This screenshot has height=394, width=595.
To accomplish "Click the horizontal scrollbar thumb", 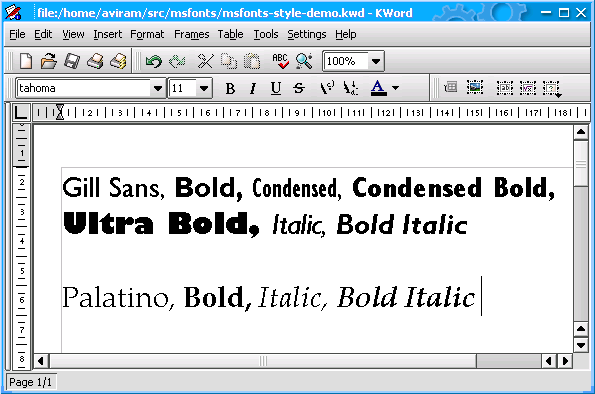I will tap(263, 361).
